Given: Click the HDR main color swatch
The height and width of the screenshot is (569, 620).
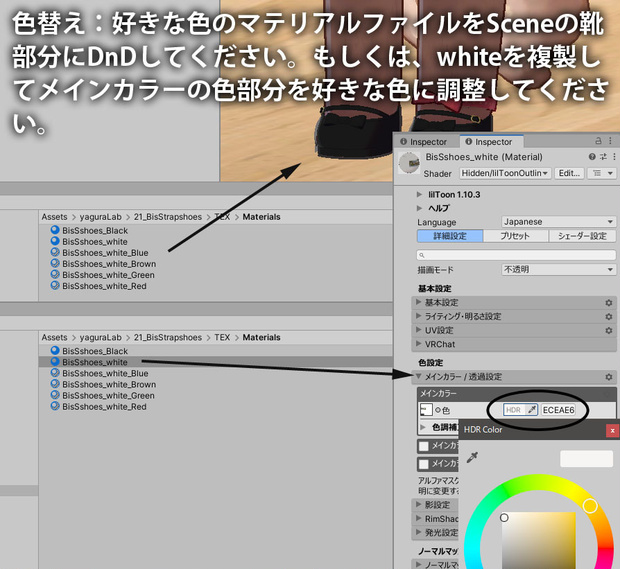Looking at the screenshot, I should (515, 410).
